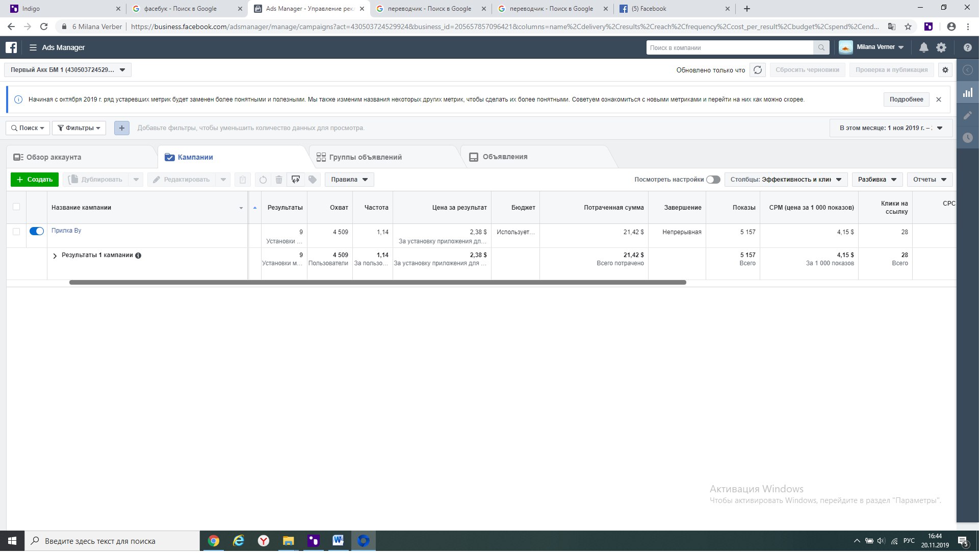Screen dimensions: 980x553
Task: Click the Проверка и публикация button
Action: (x=892, y=70)
